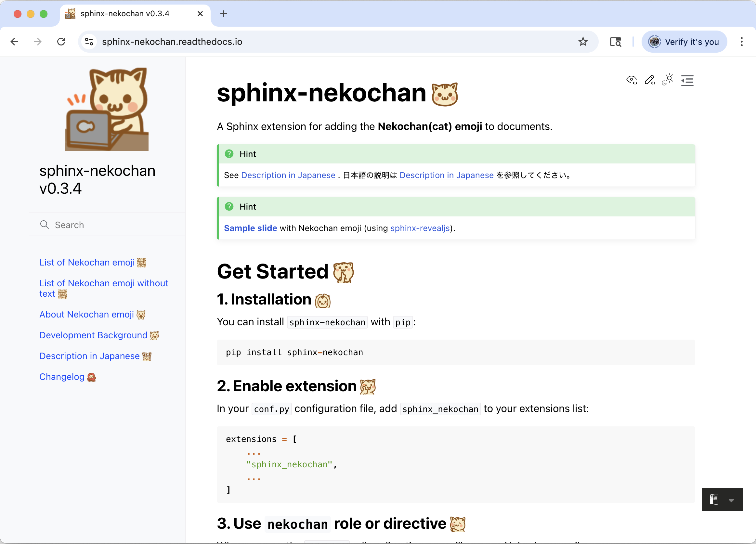Click the Sample slide link

(x=250, y=228)
